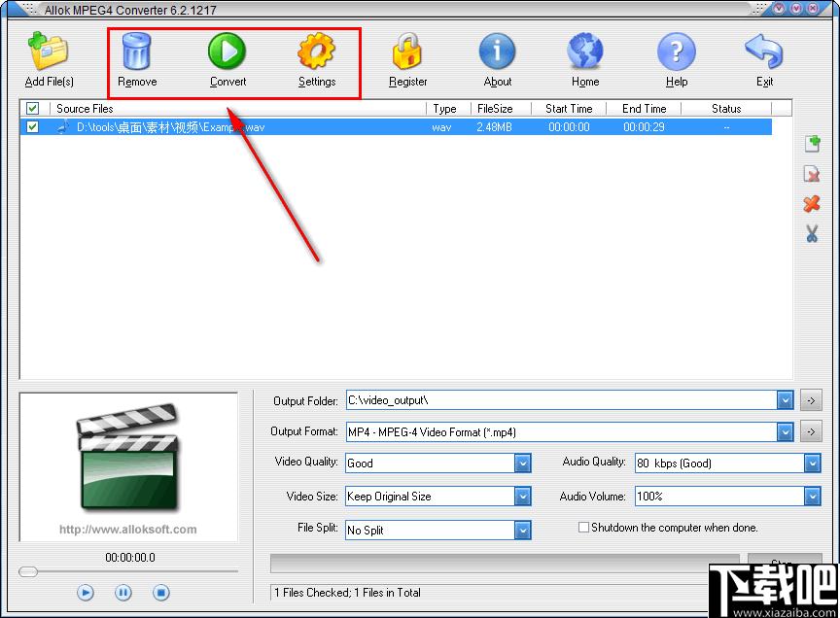Select the Example.wav file row
Screen dimensions: 840x618
396,127
